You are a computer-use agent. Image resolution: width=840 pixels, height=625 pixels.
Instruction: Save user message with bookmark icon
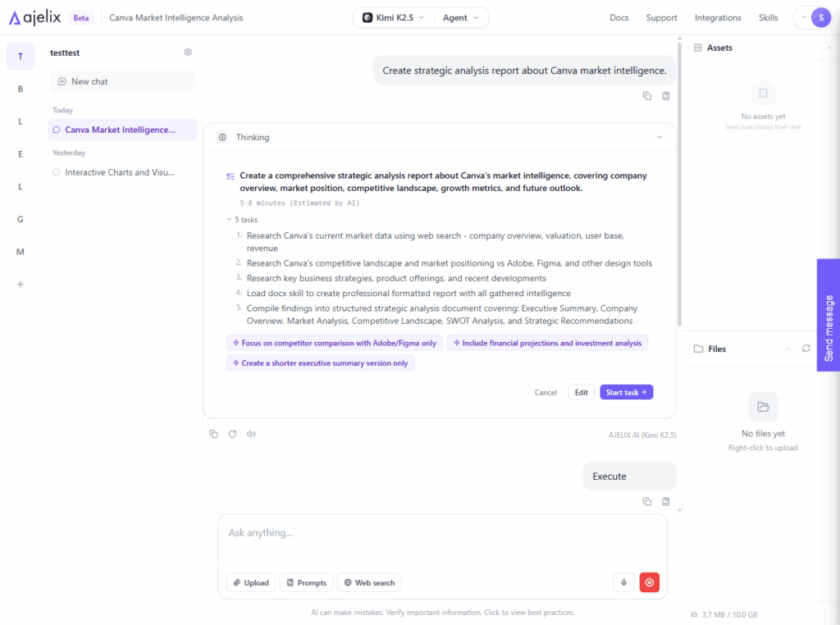[x=665, y=95]
